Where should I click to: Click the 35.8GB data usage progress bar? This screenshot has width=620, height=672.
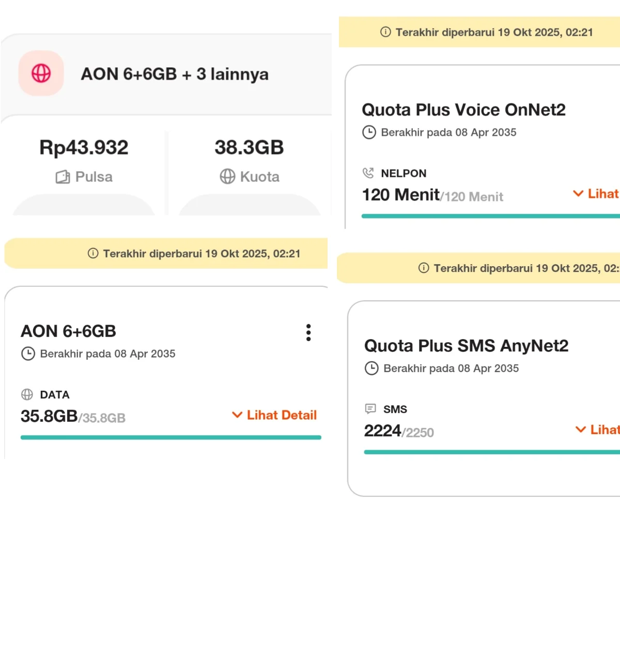[x=171, y=437]
